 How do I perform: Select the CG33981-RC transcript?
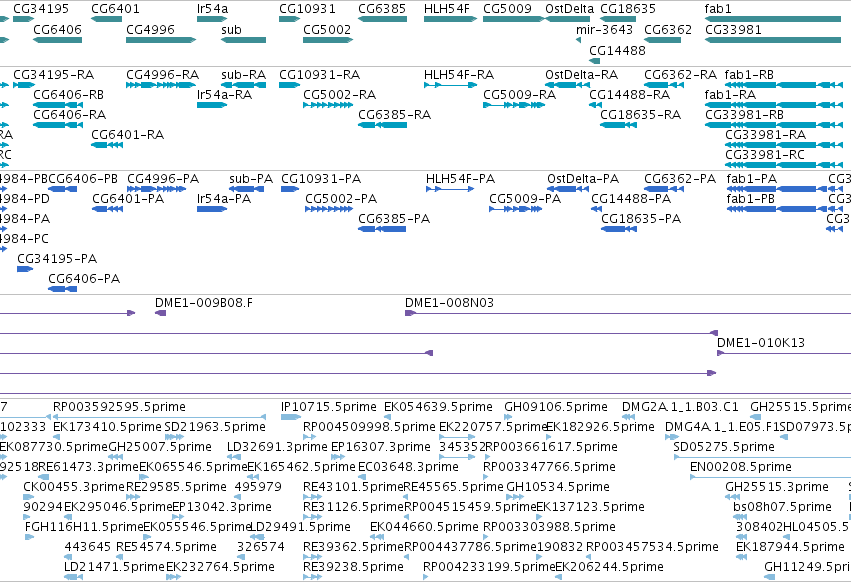click(784, 165)
